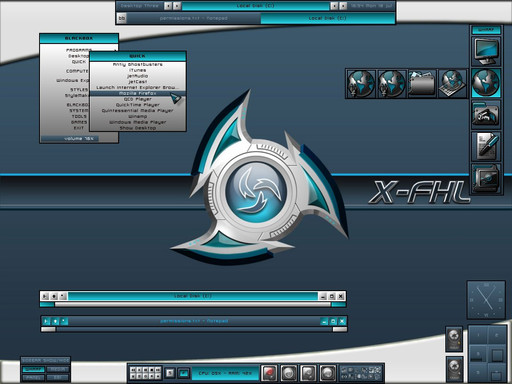Toggle the upper right button in SideBar panel
512x384 pixels.
58,369
